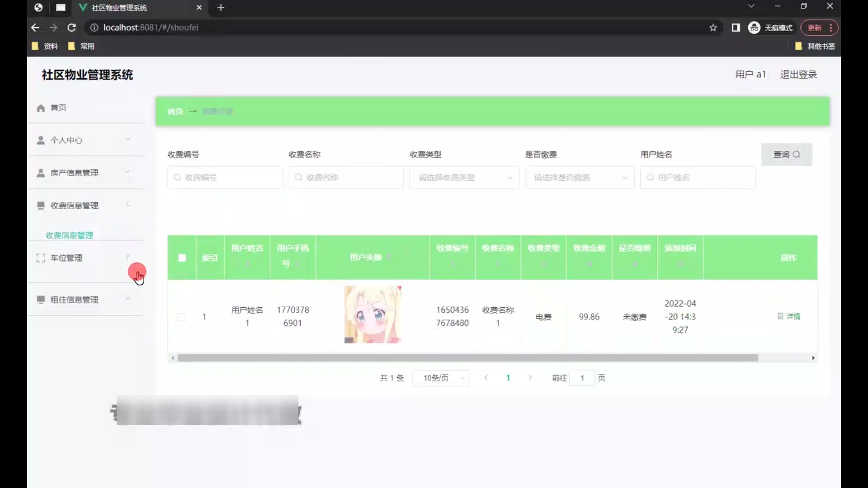This screenshot has width=868, height=488.
Task: Open the 10条/页 page size dropdown
Action: (441, 378)
